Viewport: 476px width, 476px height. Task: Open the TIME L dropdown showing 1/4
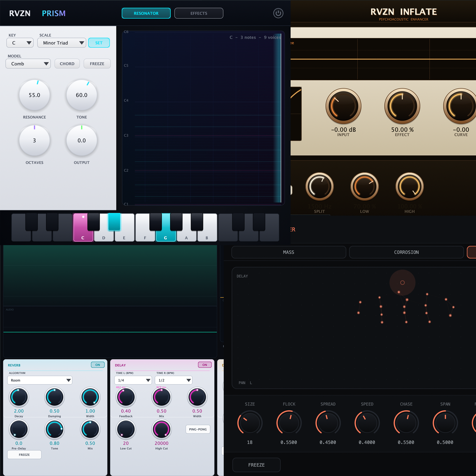[133, 380]
